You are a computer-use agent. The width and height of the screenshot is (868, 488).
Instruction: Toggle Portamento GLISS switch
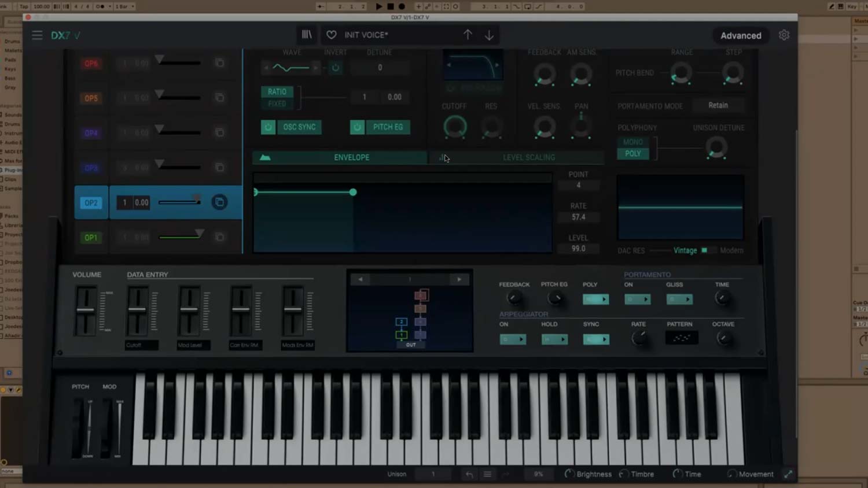pos(679,299)
